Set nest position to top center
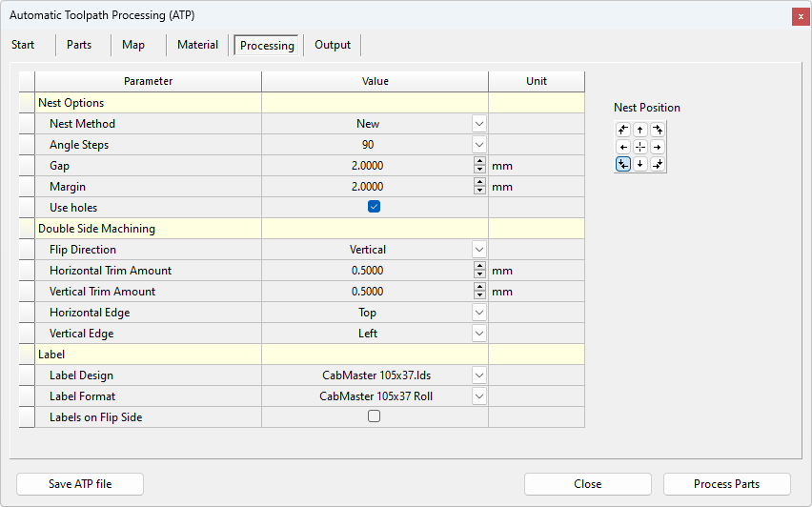Screen dimensions: 812x507 [640, 130]
